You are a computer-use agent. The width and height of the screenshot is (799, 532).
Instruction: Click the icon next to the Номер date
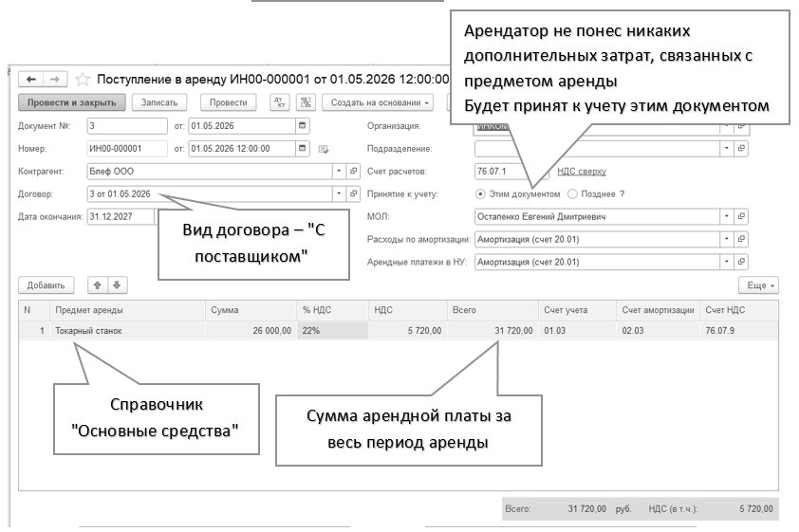tap(323, 149)
